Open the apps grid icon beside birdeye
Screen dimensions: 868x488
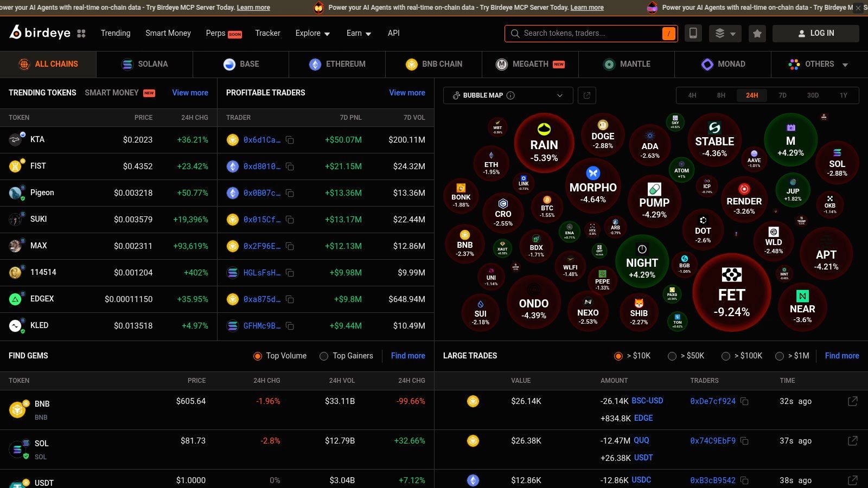coord(81,33)
